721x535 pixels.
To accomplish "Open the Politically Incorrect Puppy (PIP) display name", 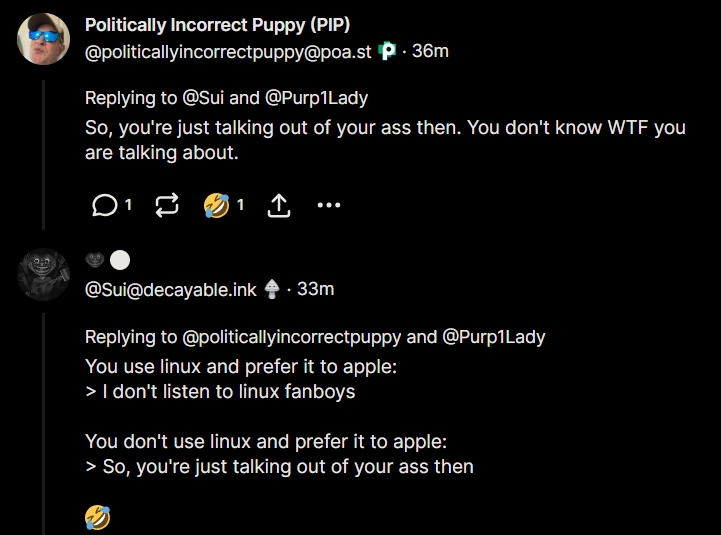I will point(217,25).
